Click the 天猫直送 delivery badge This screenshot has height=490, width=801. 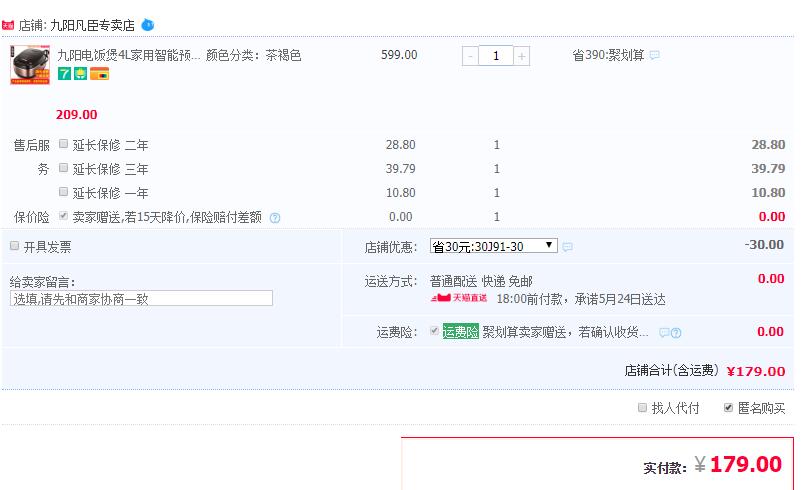[x=459, y=297]
